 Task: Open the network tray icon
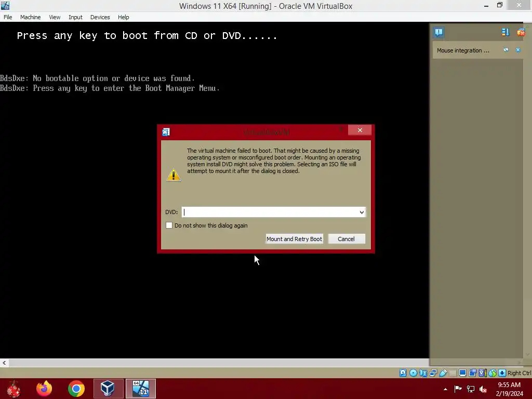pyautogui.click(x=471, y=389)
